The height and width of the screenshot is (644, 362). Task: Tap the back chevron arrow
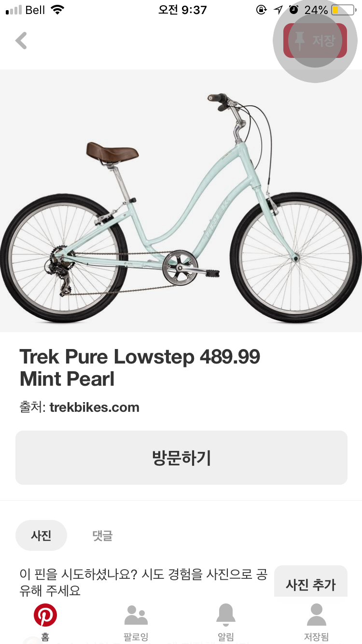coord(21,41)
